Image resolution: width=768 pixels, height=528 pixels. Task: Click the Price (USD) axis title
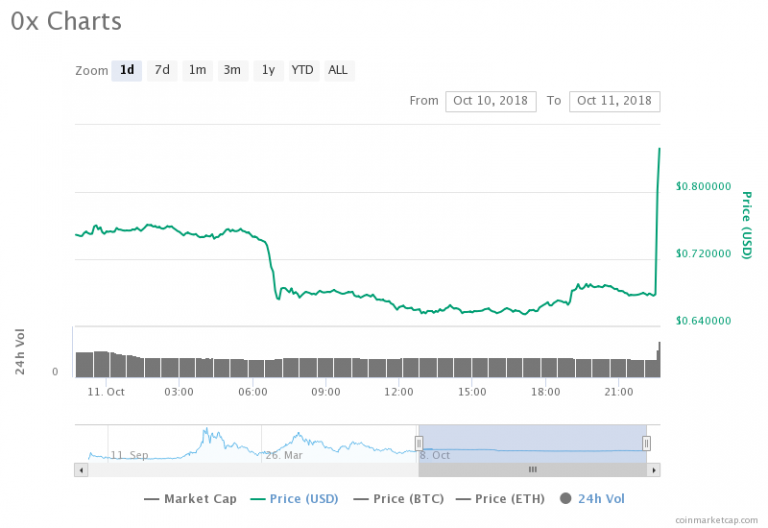point(746,225)
